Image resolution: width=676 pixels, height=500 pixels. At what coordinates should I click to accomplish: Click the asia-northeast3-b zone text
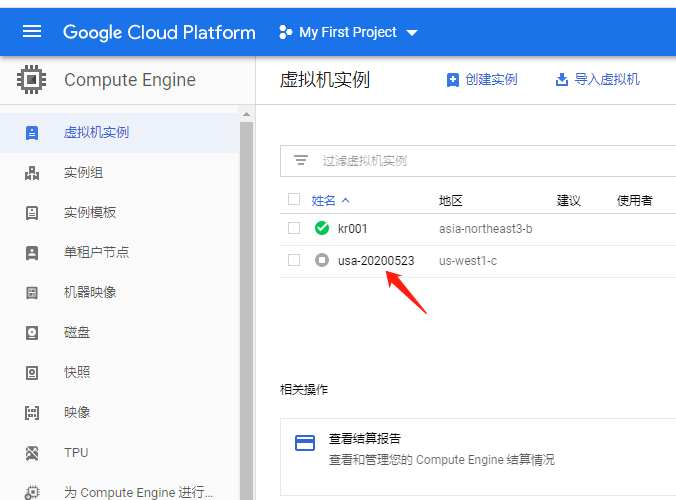click(485, 228)
